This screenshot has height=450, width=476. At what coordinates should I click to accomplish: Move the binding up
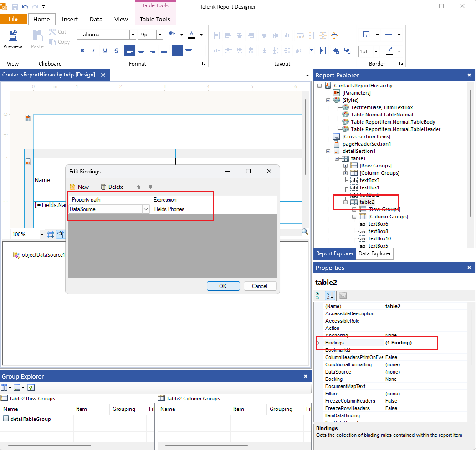[139, 187]
